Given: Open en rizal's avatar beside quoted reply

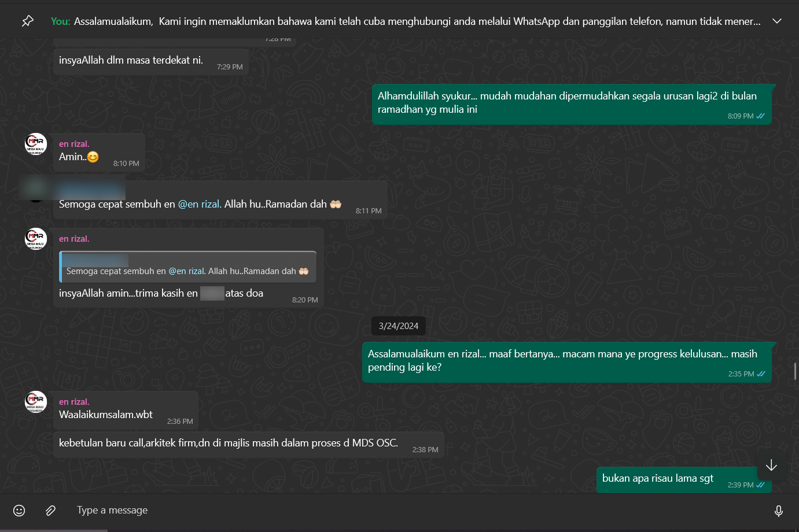Looking at the screenshot, I should coord(36,239).
